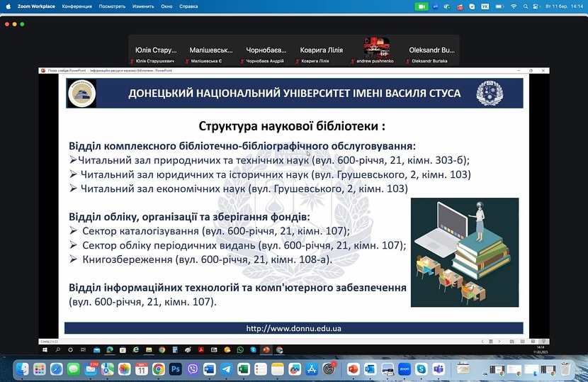Image resolution: width=588 pixels, height=382 pixels.
Task: Open PowerPoint in shared Windows taskbar
Action: tap(266, 349)
